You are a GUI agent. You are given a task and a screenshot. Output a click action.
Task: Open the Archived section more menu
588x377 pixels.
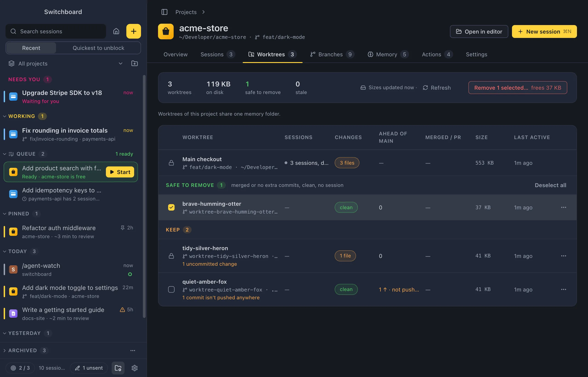point(133,351)
